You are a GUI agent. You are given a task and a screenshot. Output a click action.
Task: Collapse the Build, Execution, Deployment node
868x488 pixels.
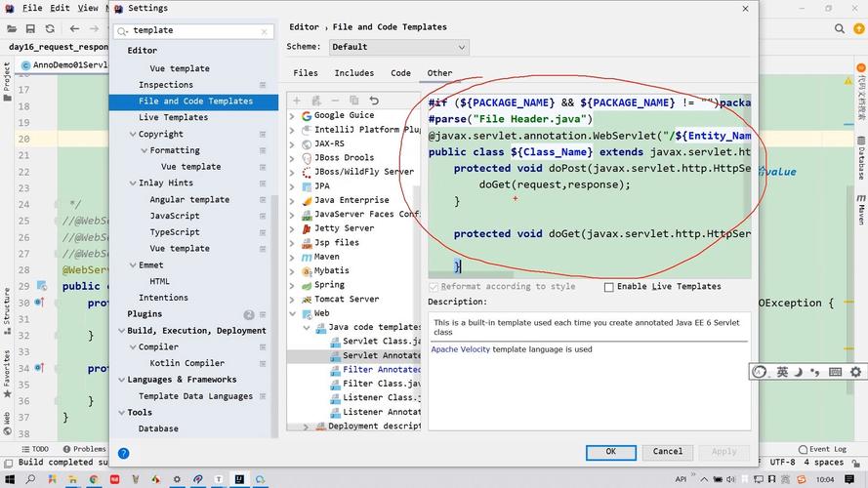tap(121, 330)
